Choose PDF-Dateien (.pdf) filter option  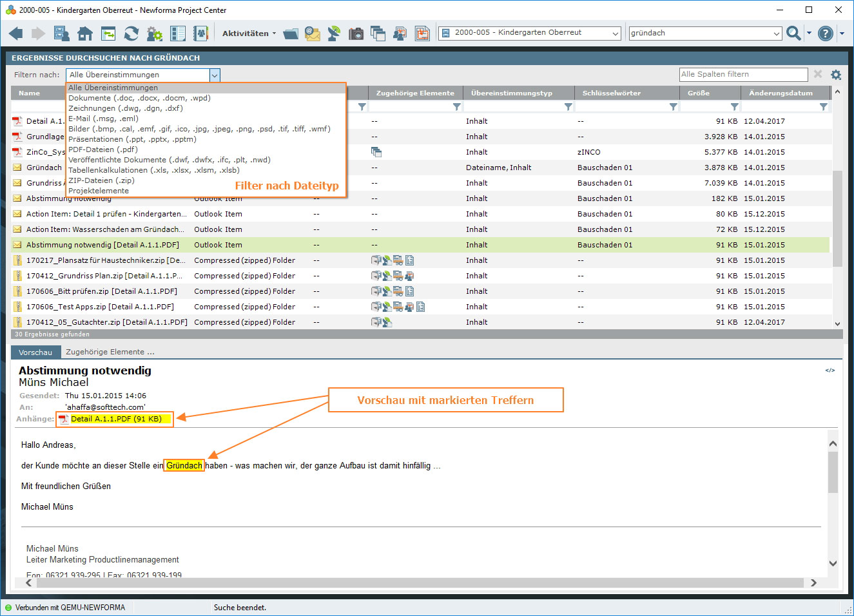coord(206,149)
